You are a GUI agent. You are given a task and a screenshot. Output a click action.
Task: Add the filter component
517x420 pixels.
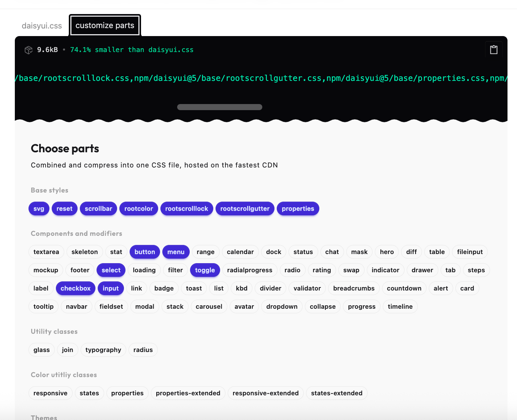[x=176, y=270]
